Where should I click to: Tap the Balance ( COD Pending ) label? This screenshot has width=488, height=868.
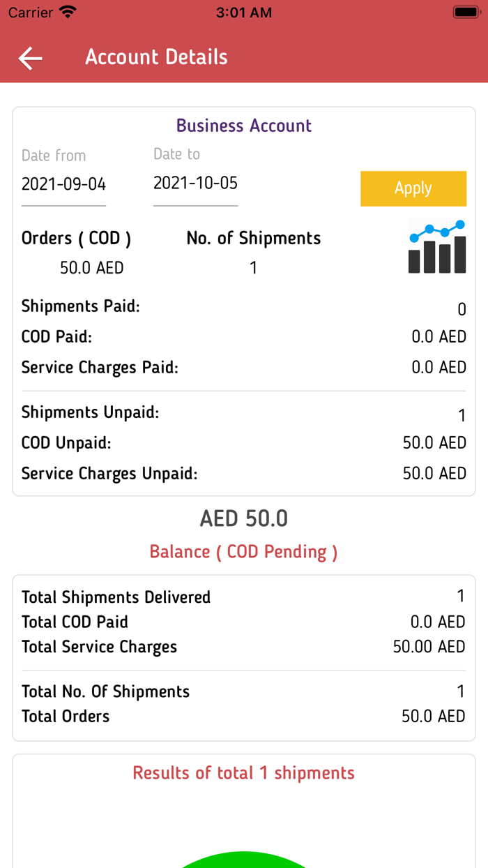(x=244, y=552)
